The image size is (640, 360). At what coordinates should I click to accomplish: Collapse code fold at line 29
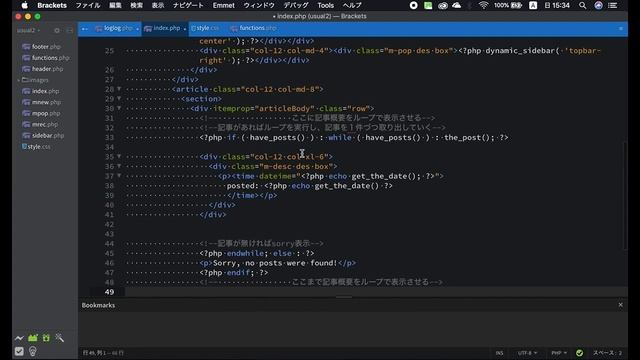coord(119,98)
